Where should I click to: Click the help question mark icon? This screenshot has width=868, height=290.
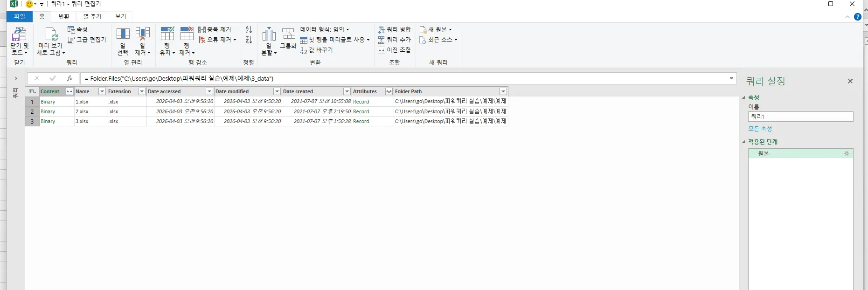click(x=857, y=17)
